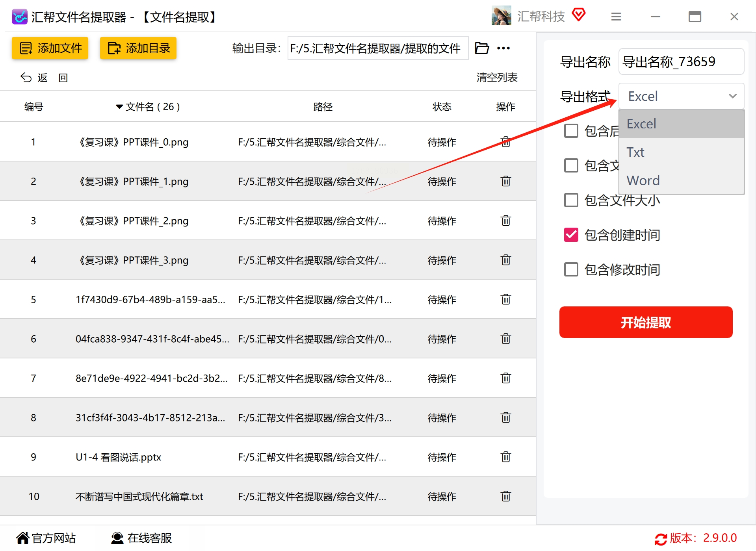Select file 《复习课》PPT课件_3.png
Screen dimensions: 756x551
(x=132, y=260)
